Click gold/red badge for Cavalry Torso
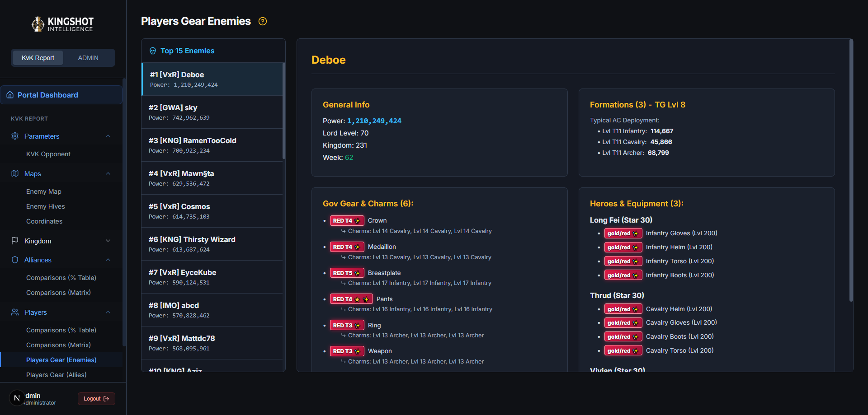The width and height of the screenshot is (868, 415). pyautogui.click(x=623, y=351)
